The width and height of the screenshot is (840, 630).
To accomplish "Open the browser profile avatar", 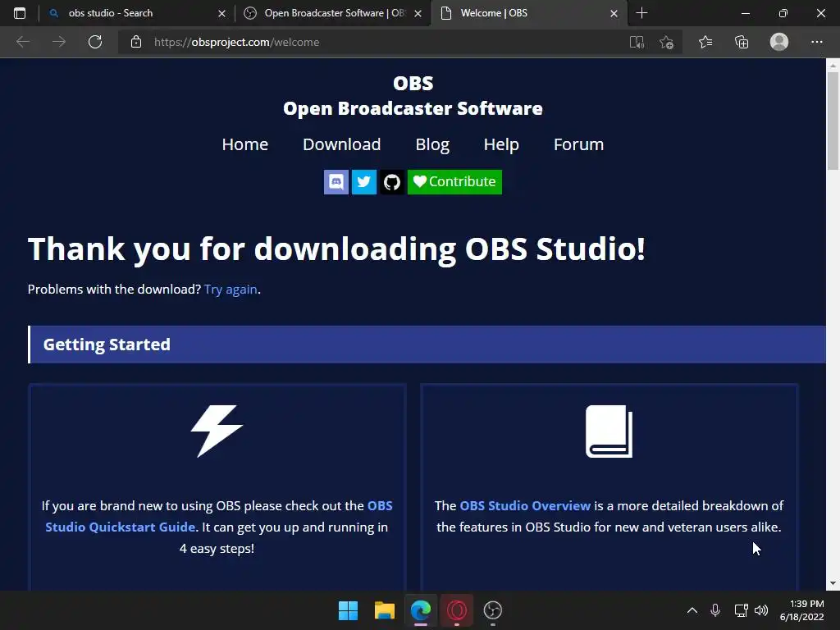I will (x=779, y=42).
